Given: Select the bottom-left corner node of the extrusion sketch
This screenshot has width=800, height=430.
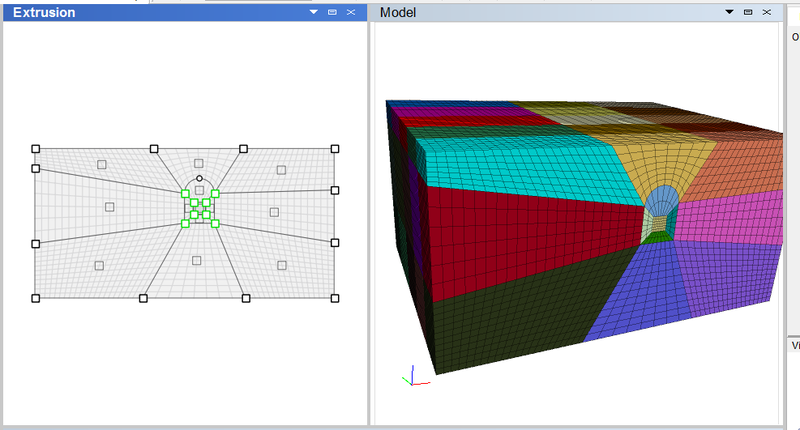Looking at the screenshot, I should click(x=35, y=298).
